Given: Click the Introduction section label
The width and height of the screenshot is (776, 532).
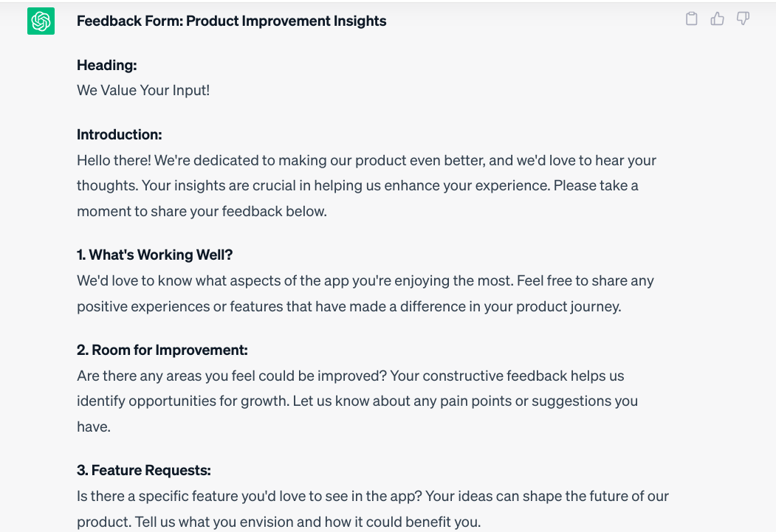Looking at the screenshot, I should [119, 134].
